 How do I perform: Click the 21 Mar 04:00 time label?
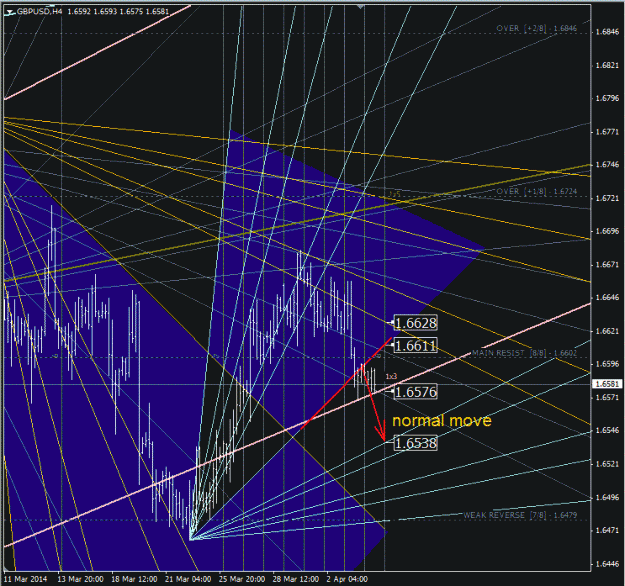pyautogui.click(x=188, y=579)
